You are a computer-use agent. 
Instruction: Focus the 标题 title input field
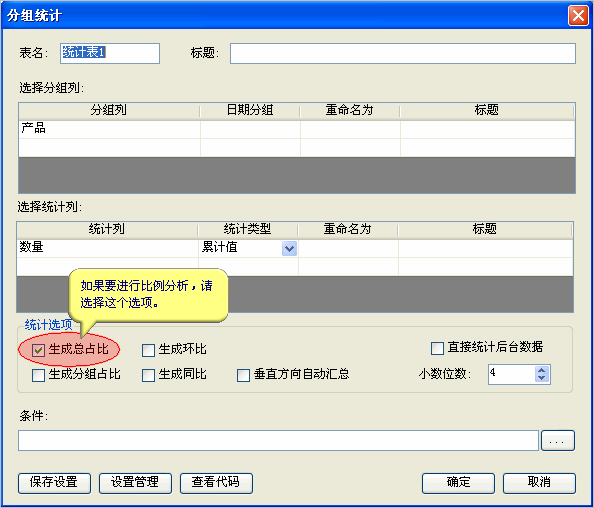[403, 53]
